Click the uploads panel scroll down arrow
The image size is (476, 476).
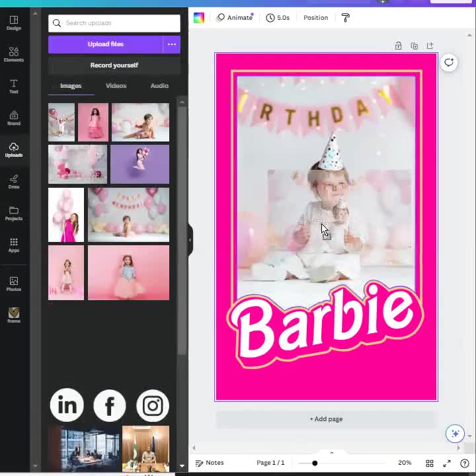(x=182, y=465)
